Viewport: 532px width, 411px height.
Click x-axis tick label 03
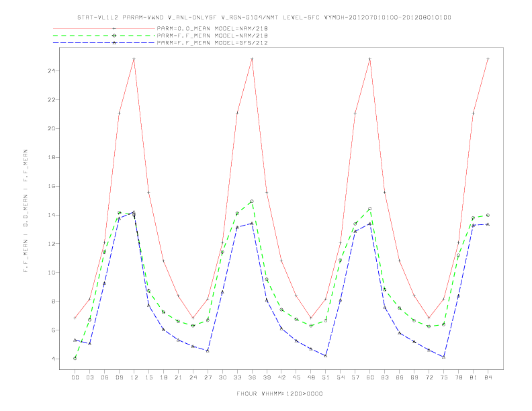[x=89, y=377]
